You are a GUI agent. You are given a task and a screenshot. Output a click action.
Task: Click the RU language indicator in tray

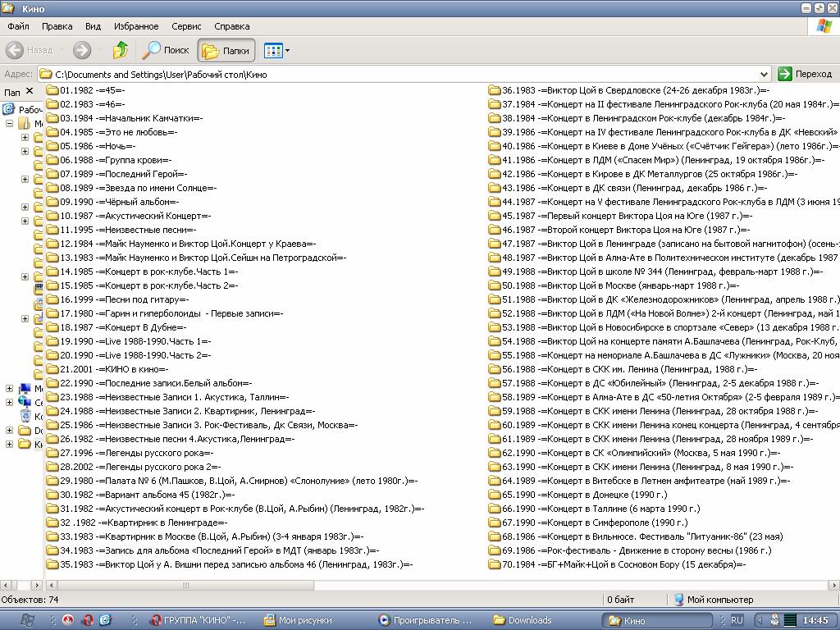click(737, 620)
